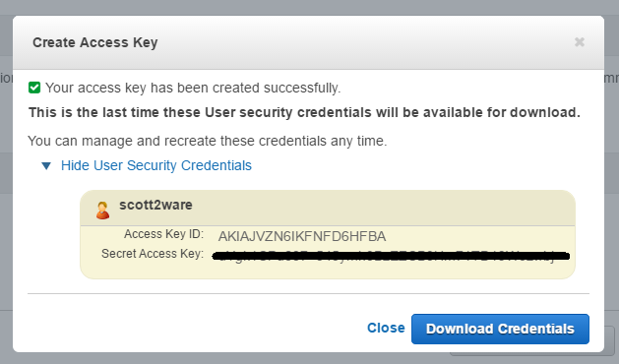
Task: Click the Create Access Key dialog title
Action: click(x=95, y=42)
